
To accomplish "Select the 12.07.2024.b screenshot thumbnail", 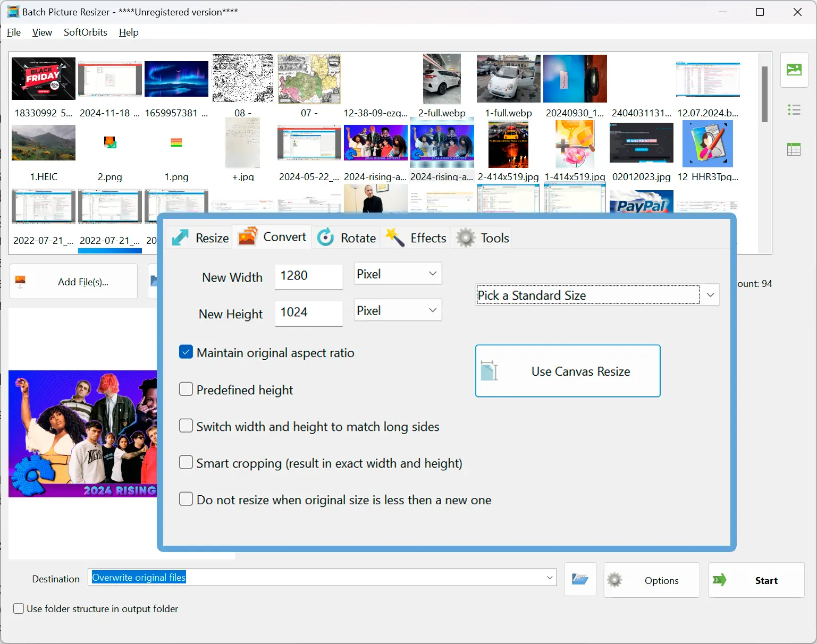I will tap(707, 79).
